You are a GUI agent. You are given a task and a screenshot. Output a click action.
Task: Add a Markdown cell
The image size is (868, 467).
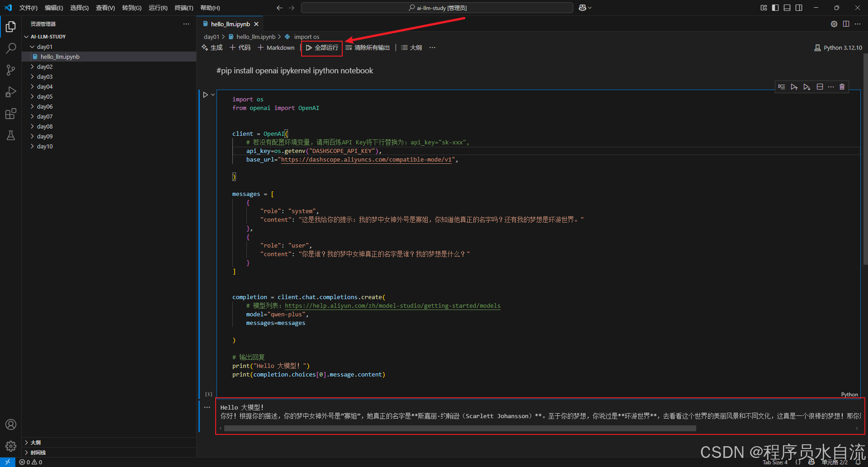tap(276, 48)
